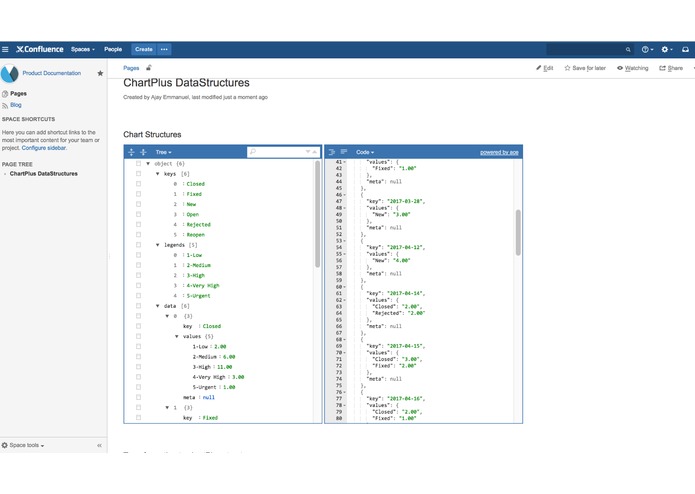Viewport: 695px width, 494px height.
Task: Open the People menu item
Action: (x=113, y=49)
